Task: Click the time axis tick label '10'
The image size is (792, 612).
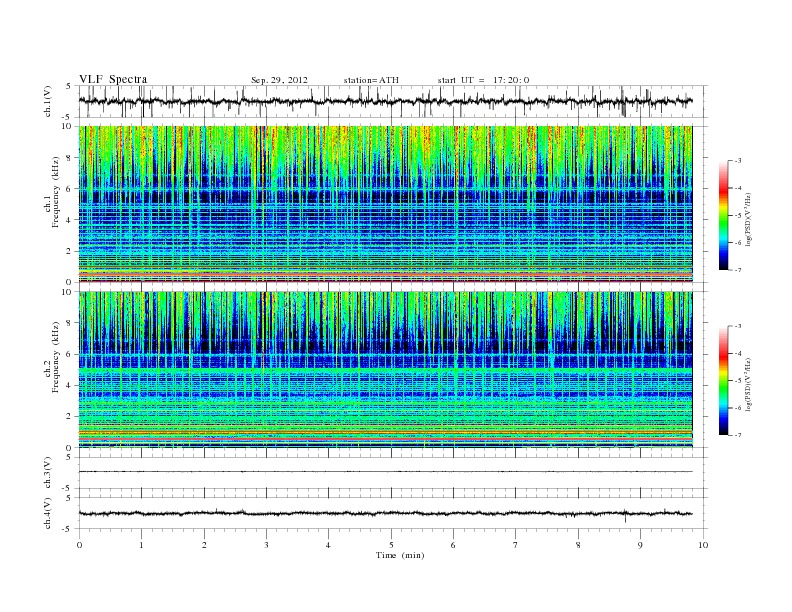Action: pos(703,545)
